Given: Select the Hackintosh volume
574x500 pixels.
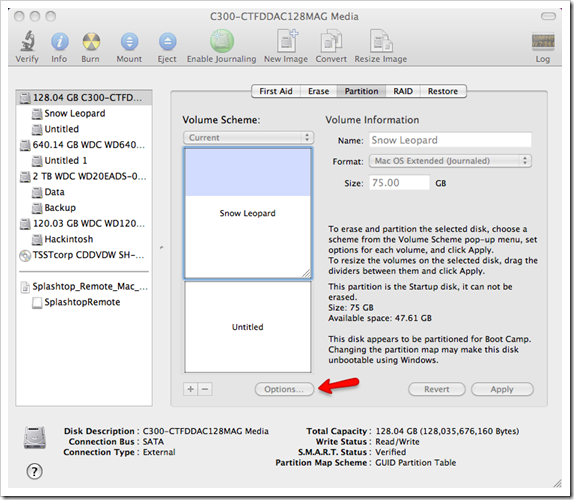Looking at the screenshot, I should coord(84,239).
